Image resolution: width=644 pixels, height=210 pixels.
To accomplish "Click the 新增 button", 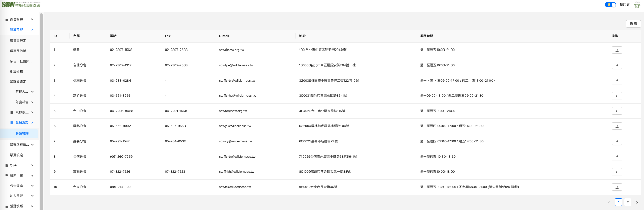I will [633, 24].
